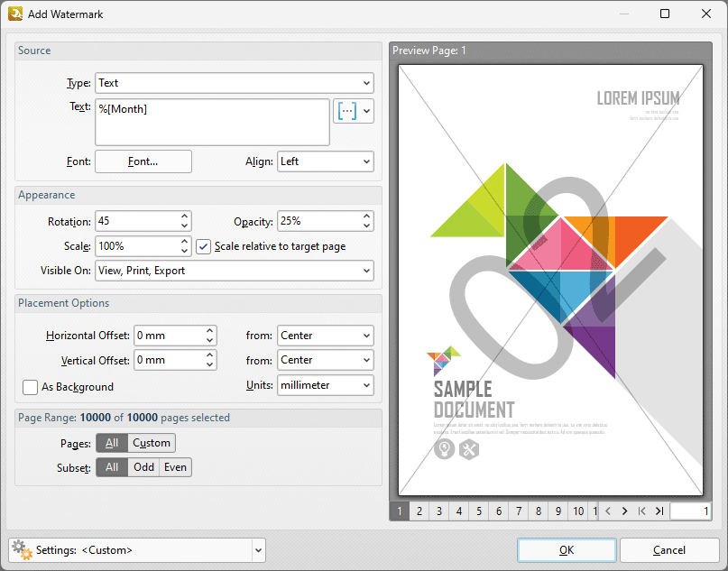Click the document preview thumbnail
728x571 pixels.
550,280
